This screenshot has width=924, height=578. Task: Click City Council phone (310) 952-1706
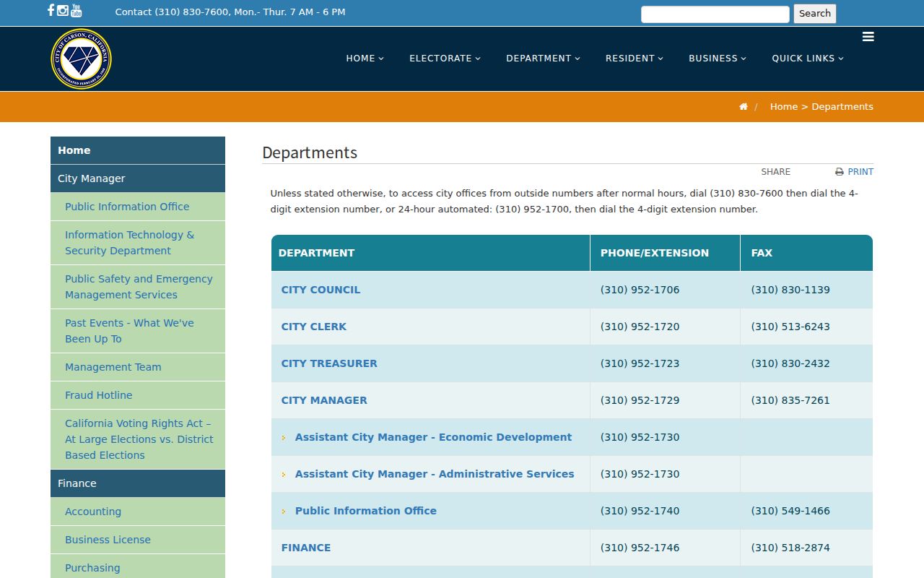pyautogui.click(x=640, y=290)
